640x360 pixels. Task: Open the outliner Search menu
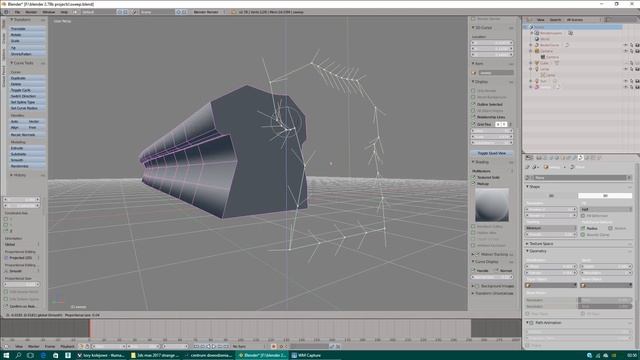555,20
